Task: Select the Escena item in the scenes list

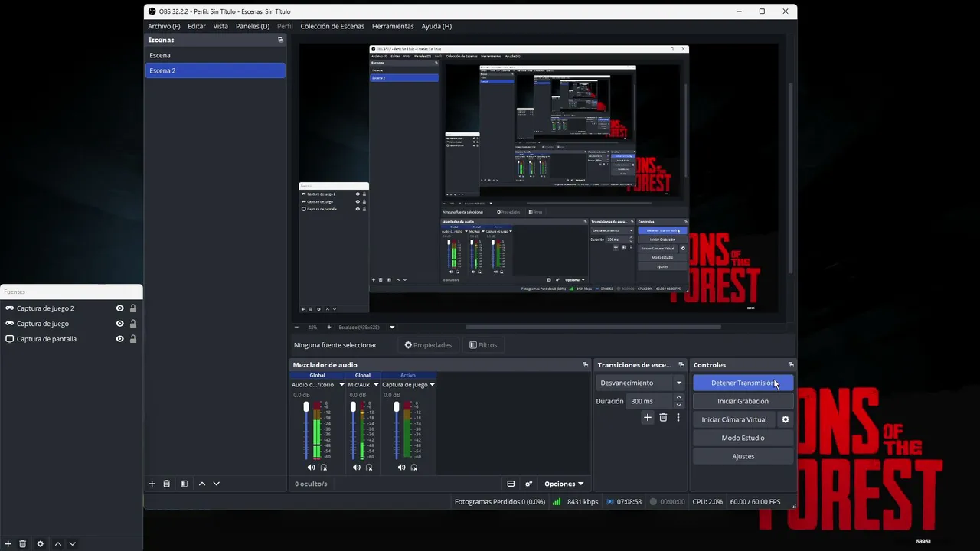Action: coord(215,55)
